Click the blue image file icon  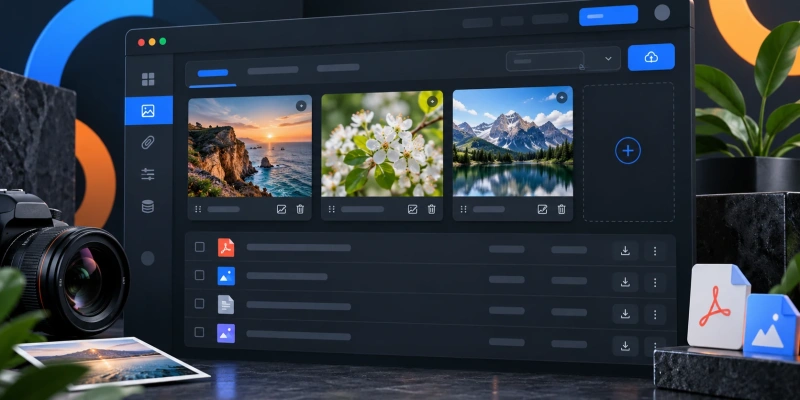point(226,276)
